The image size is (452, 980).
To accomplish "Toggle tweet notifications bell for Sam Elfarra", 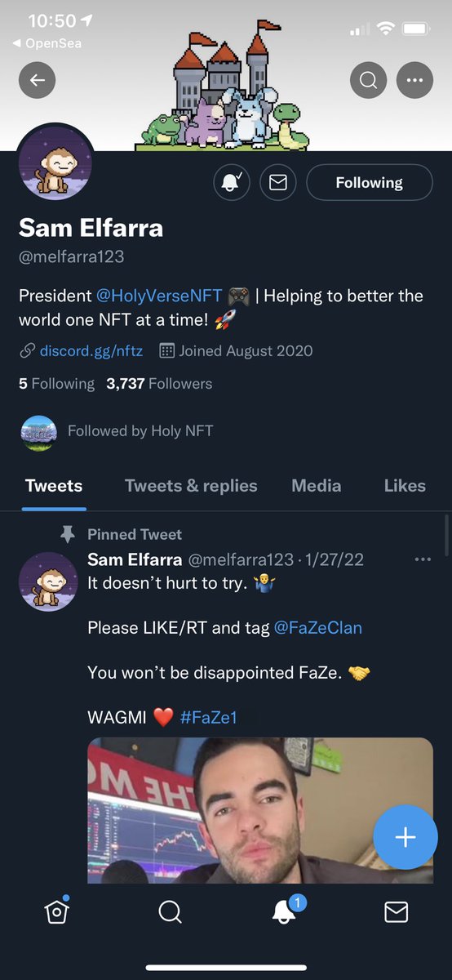I will [x=232, y=183].
